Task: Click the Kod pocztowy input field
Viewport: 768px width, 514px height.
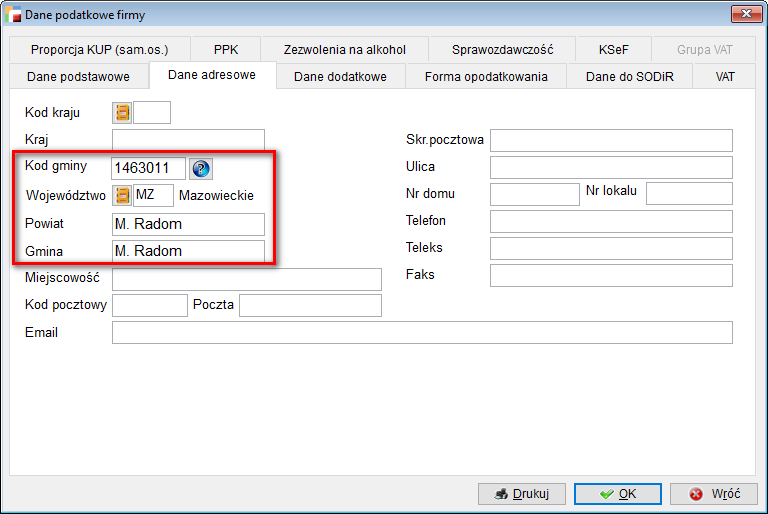Action: pyautogui.click(x=150, y=305)
